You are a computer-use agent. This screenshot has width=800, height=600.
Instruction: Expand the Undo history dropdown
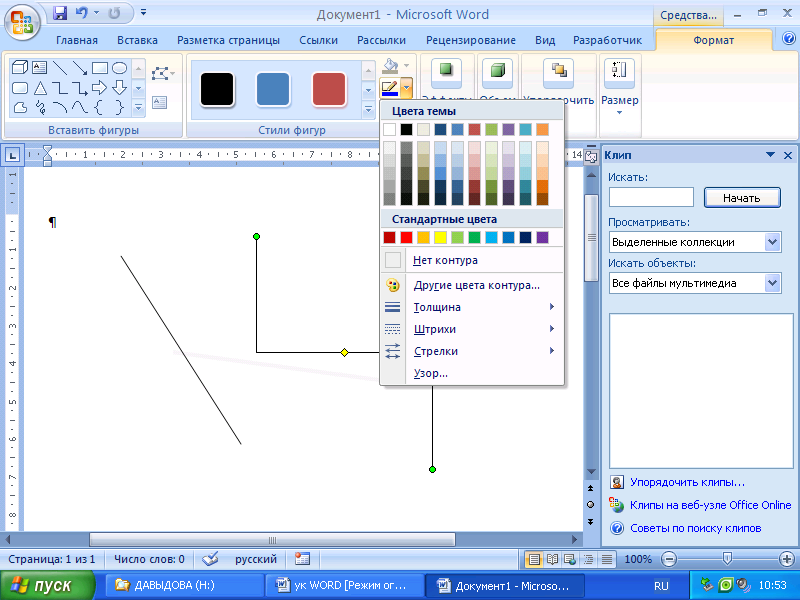(x=96, y=13)
